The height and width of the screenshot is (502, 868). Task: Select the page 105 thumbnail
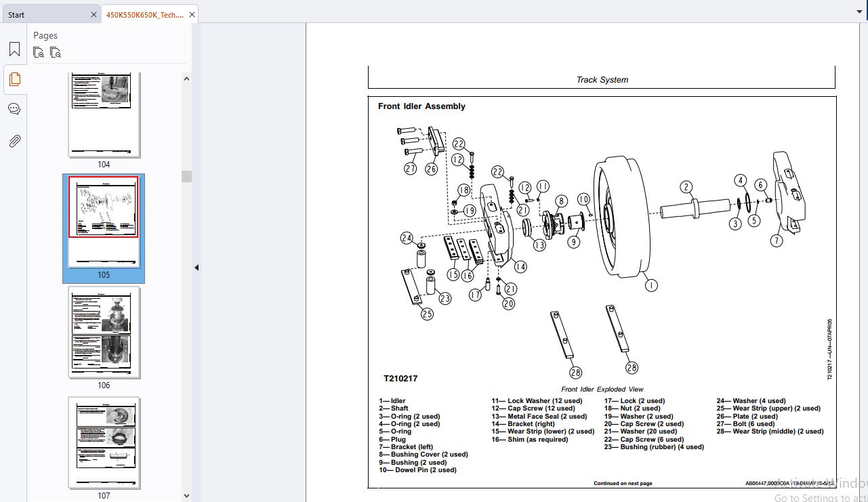pos(104,222)
